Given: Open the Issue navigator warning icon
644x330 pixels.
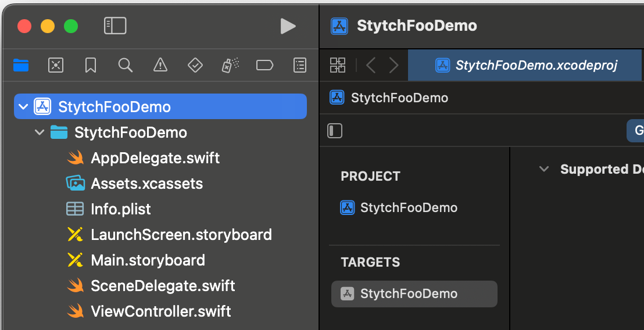Looking at the screenshot, I should (x=160, y=65).
